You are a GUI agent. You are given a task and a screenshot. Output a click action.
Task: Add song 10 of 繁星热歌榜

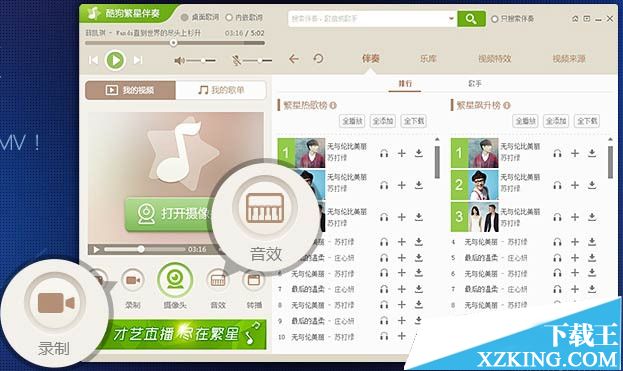tap(402, 336)
